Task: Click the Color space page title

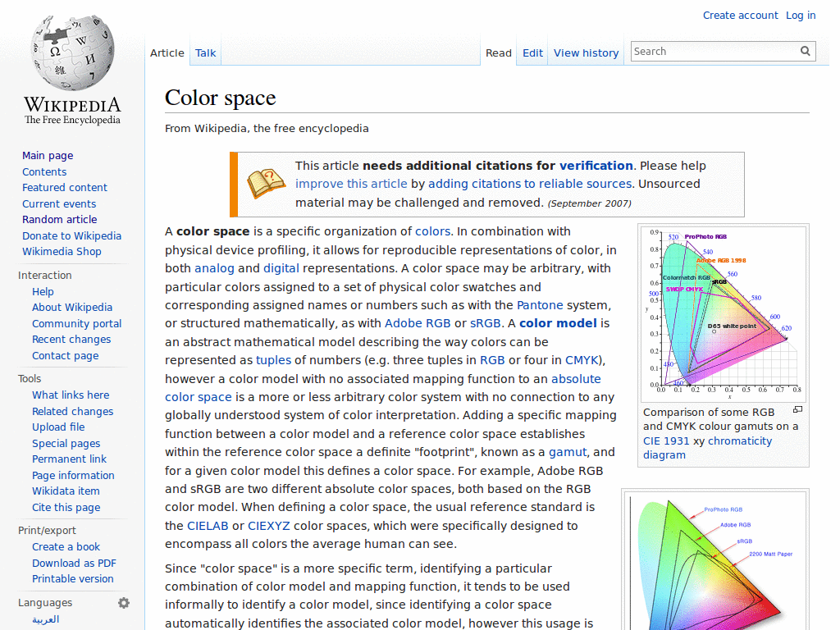Action: [220, 98]
